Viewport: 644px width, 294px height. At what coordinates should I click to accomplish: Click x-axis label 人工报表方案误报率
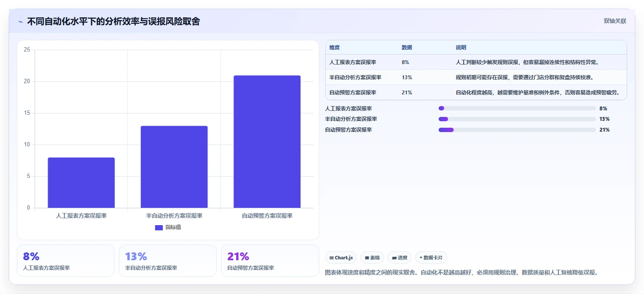[x=81, y=216]
